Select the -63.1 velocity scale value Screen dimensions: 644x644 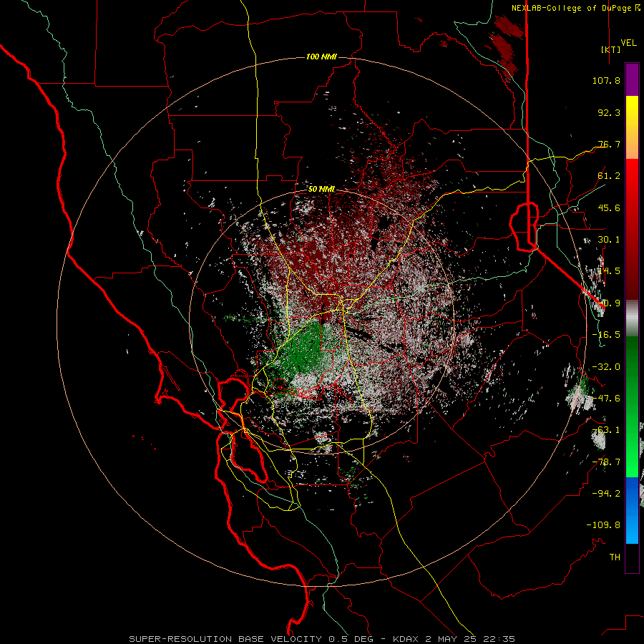coord(606,430)
